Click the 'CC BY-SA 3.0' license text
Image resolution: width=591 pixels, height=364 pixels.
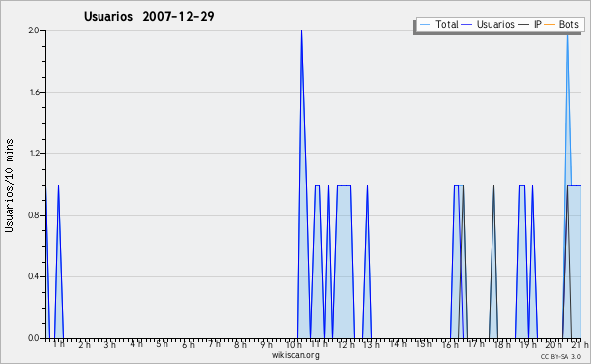pyautogui.click(x=560, y=357)
